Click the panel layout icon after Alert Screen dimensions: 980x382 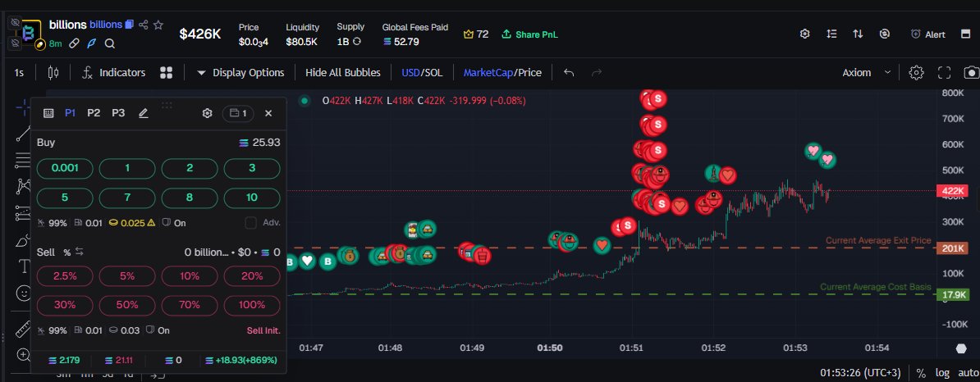click(x=965, y=34)
